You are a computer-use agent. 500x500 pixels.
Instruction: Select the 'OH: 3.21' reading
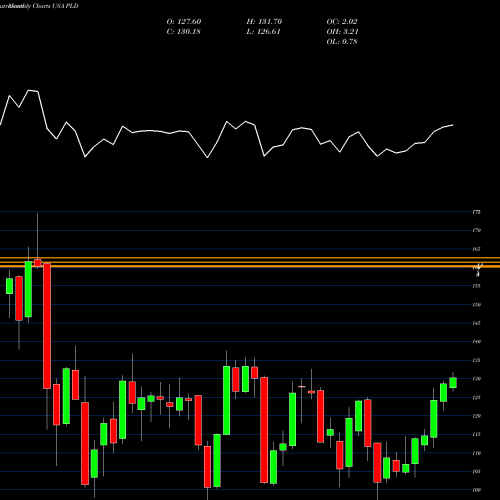tap(342, 32)
